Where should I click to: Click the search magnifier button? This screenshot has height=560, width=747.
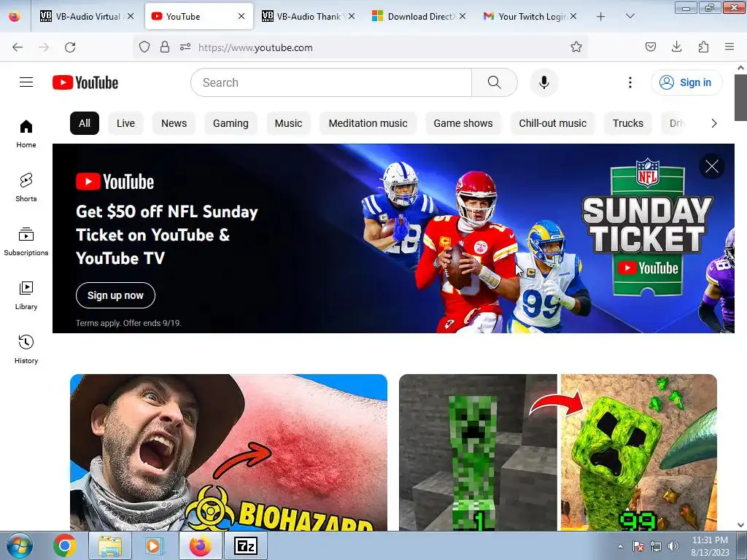[x=494, y=82]
